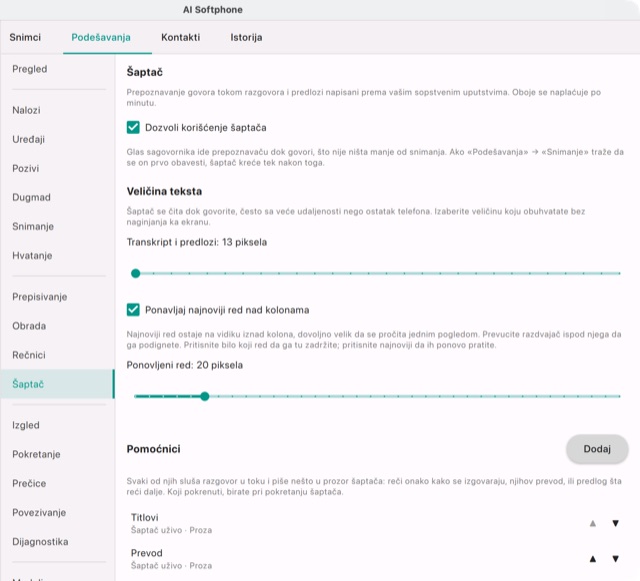Image resolution: width=640 pixels, height=581 pixels.
Task: Select Šaptač in the sidebar
Action: pos(57,384)
